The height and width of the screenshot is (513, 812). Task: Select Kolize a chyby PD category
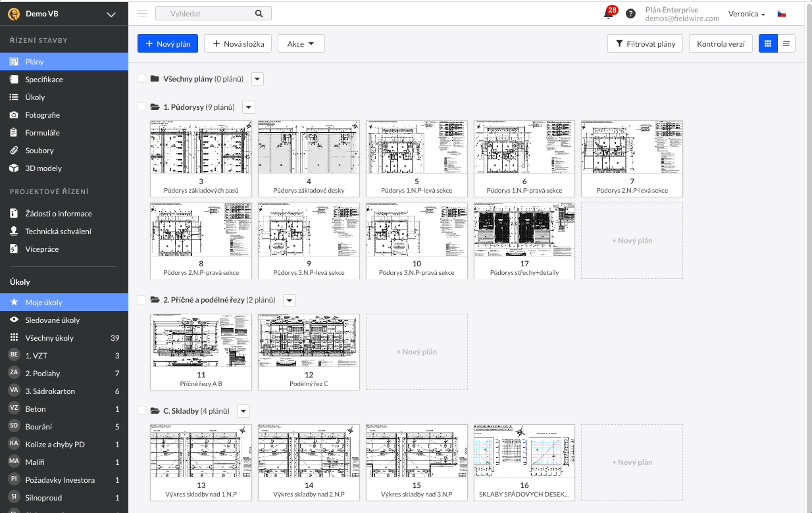(x=64, y=445)
